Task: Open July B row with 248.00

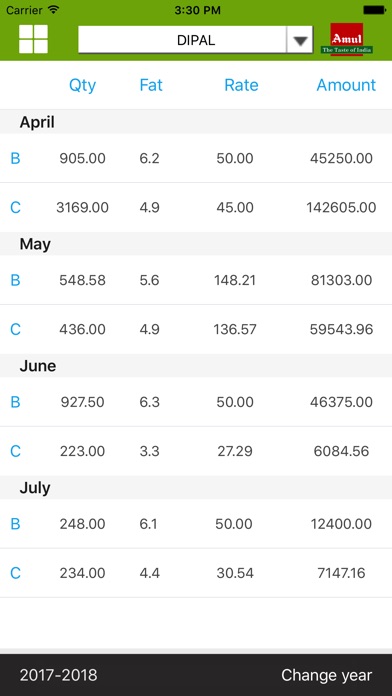Action: [x=196, y=524]
